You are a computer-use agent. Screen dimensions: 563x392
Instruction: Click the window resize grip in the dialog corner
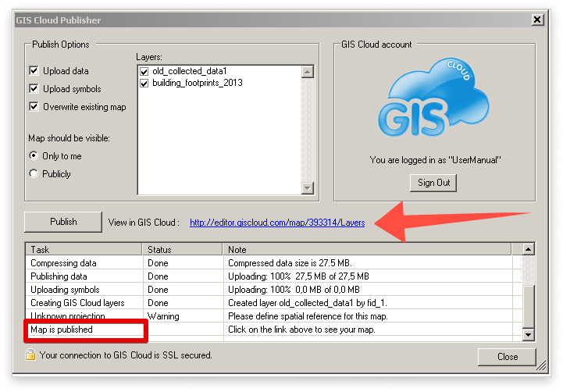[541, 365]
